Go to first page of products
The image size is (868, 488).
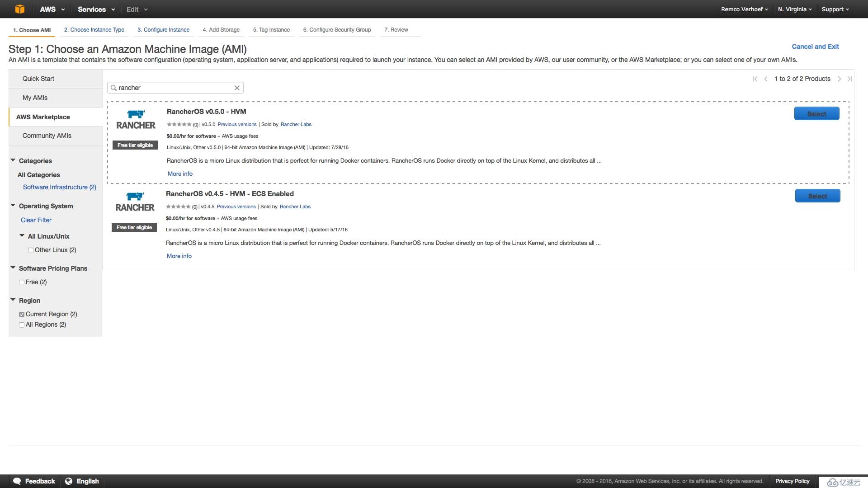(x=755, y=79)
